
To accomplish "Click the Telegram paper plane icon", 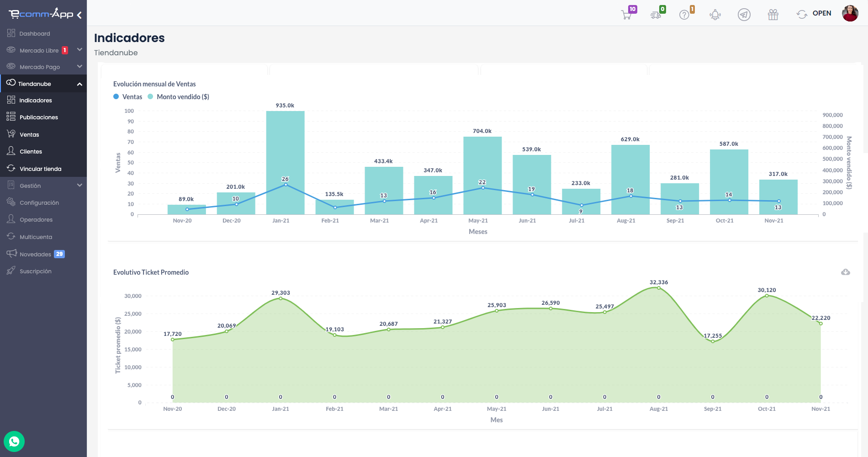I will pos(744,15).
